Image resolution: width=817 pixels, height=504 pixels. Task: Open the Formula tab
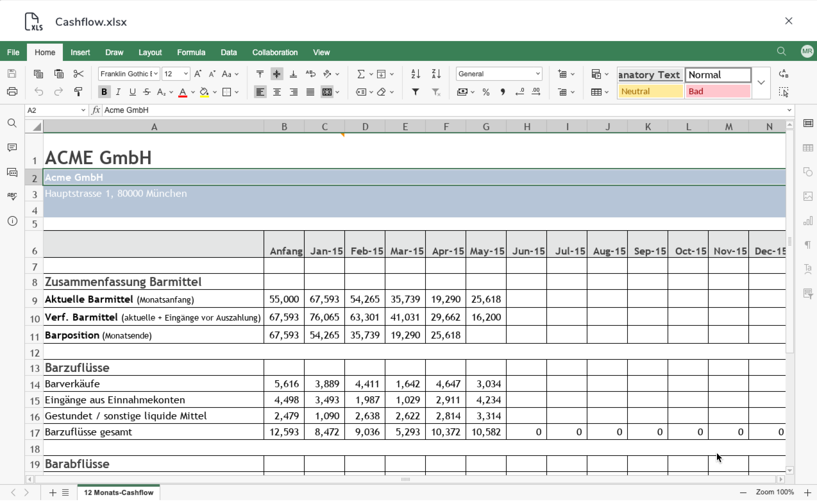tap(191, 53)
